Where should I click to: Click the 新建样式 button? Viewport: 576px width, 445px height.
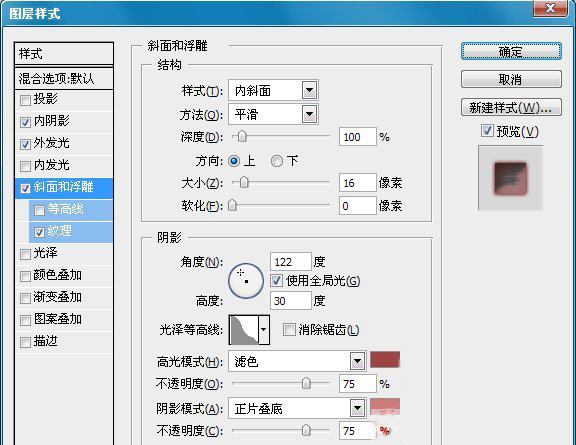(x=511, y=107)
